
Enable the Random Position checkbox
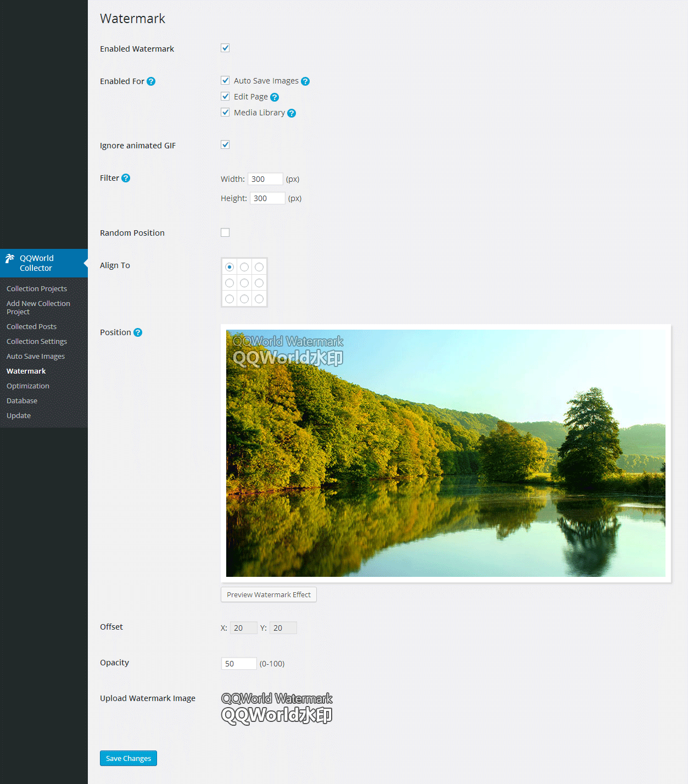coord(225,232)
